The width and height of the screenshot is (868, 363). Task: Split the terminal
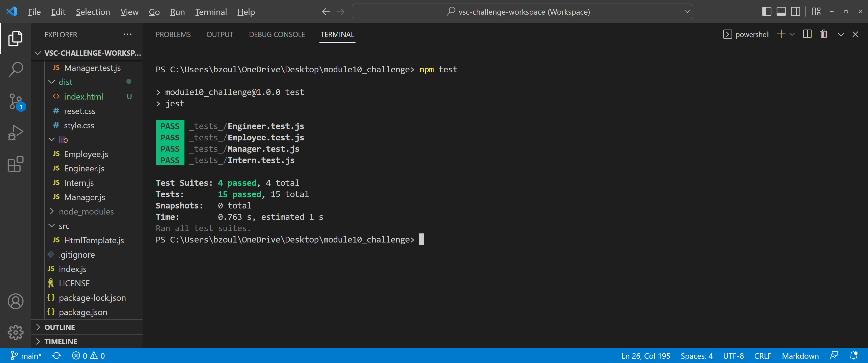(x=807, y=34)
